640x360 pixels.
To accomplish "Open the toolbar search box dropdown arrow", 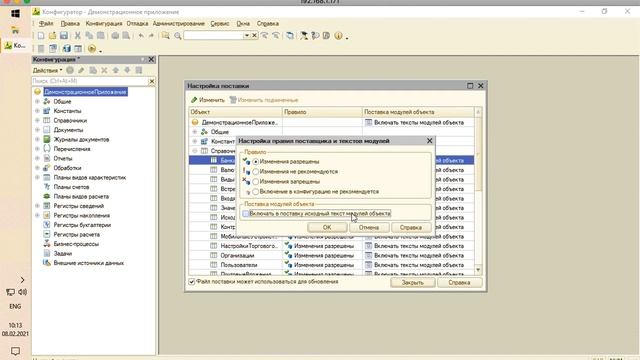I will 247,36.
